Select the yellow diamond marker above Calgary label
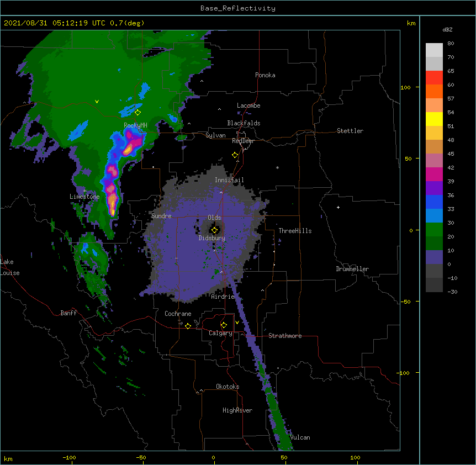476x465 pixels. click(224, 325)
